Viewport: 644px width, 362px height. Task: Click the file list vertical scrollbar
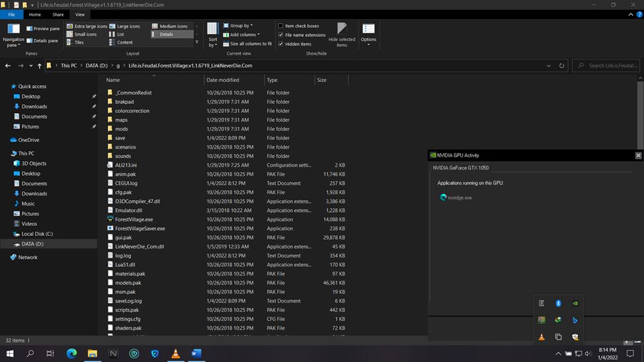tap(640, 112)
